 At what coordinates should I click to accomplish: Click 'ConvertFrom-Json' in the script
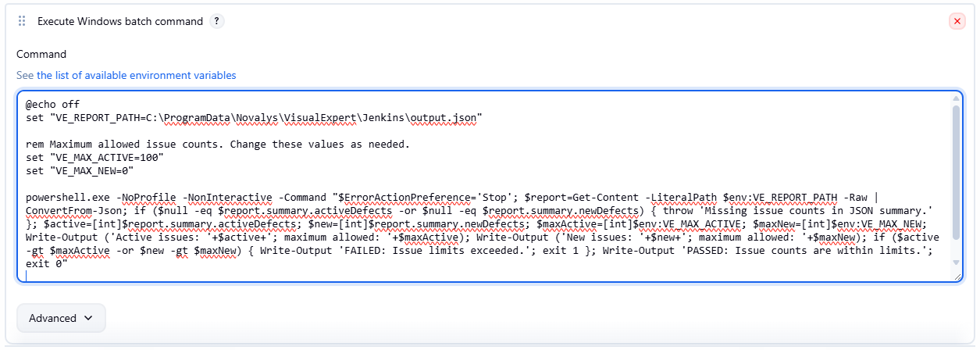tap(73, 210)
